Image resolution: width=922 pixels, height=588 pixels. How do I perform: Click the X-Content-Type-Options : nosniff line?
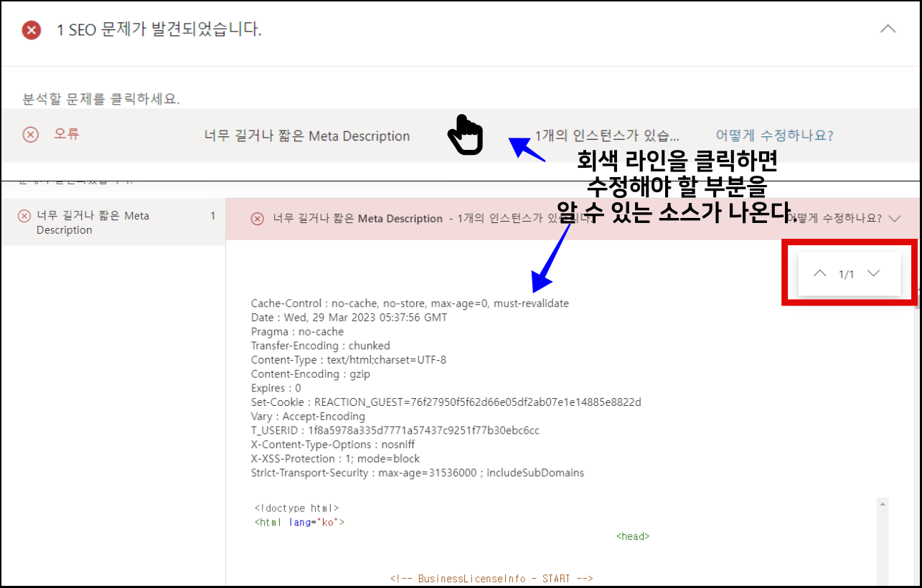[333, 445]
